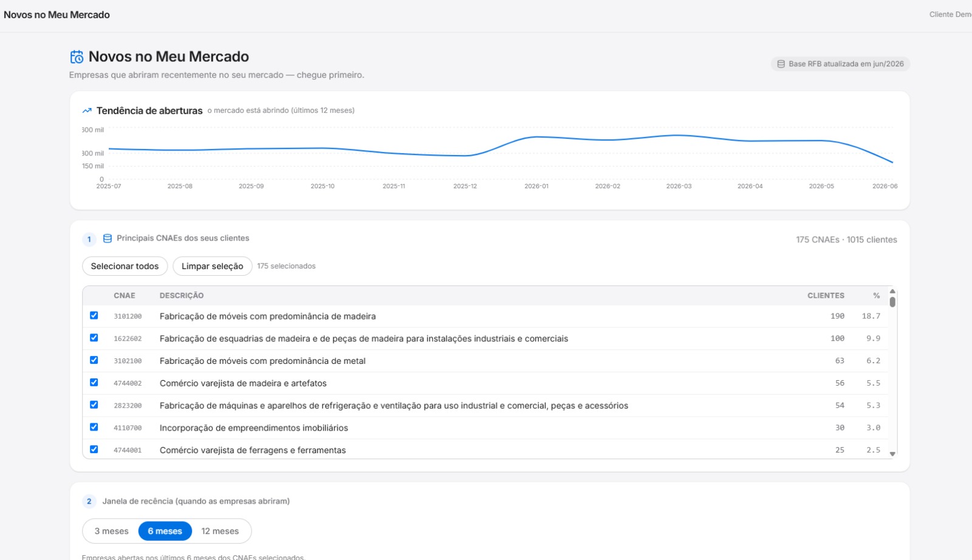Select the 3 meses recency window
Viewport: 972px width, 560px height.
(x=111, y=531)
